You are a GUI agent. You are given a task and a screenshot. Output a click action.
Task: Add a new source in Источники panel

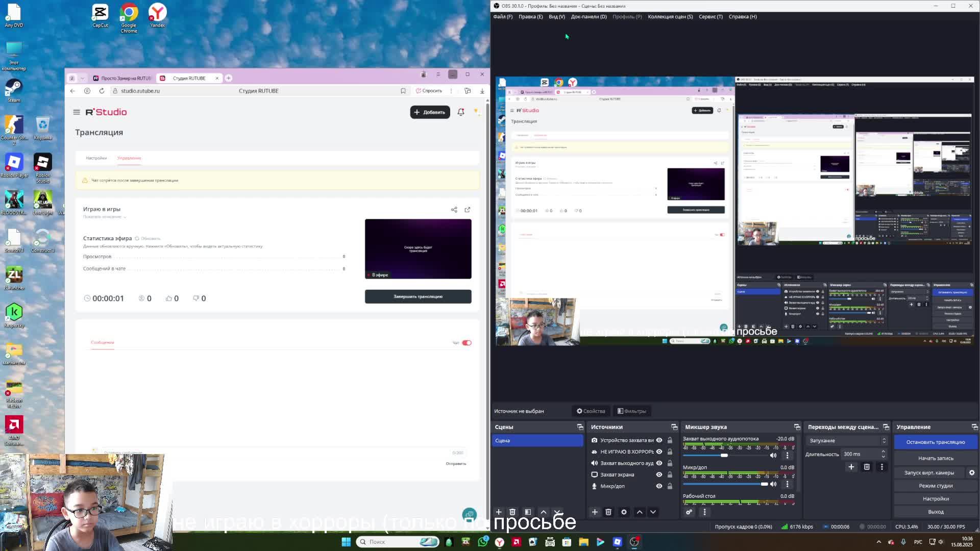[595, 512]
